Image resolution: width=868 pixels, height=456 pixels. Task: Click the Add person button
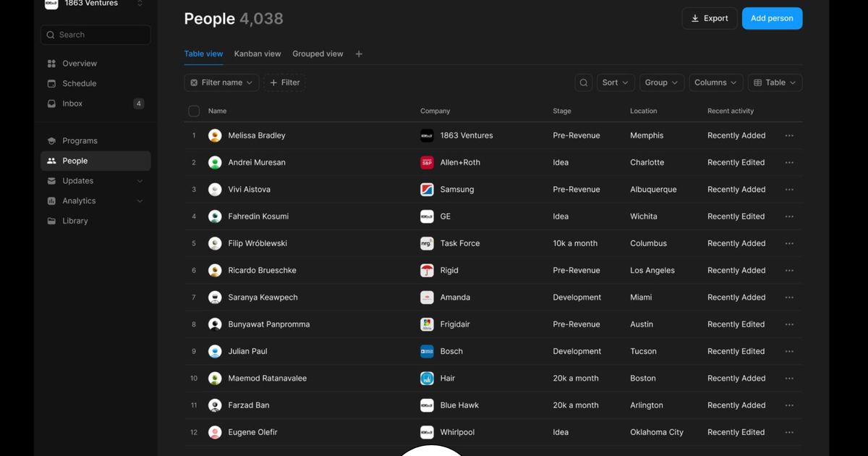coord(772,18)
